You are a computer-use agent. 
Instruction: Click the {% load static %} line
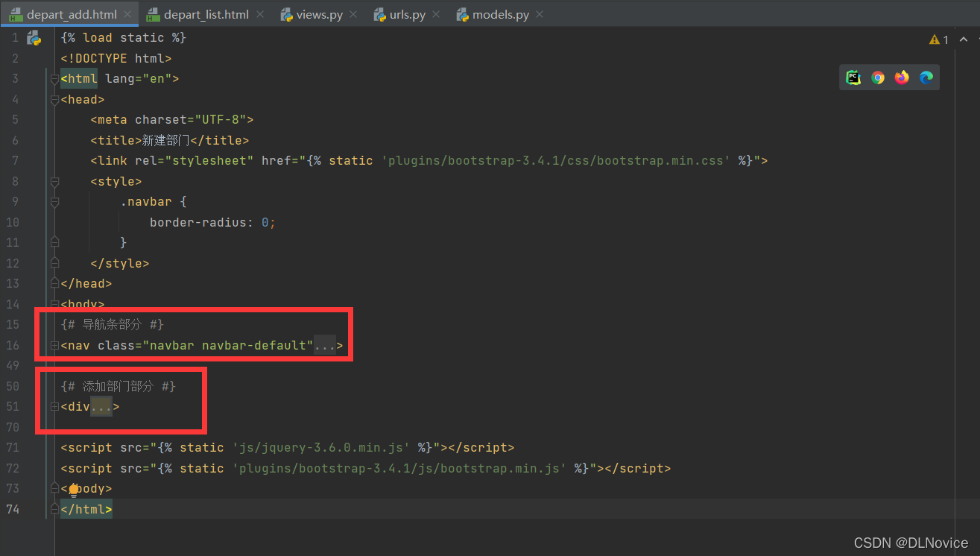(124, 37)
